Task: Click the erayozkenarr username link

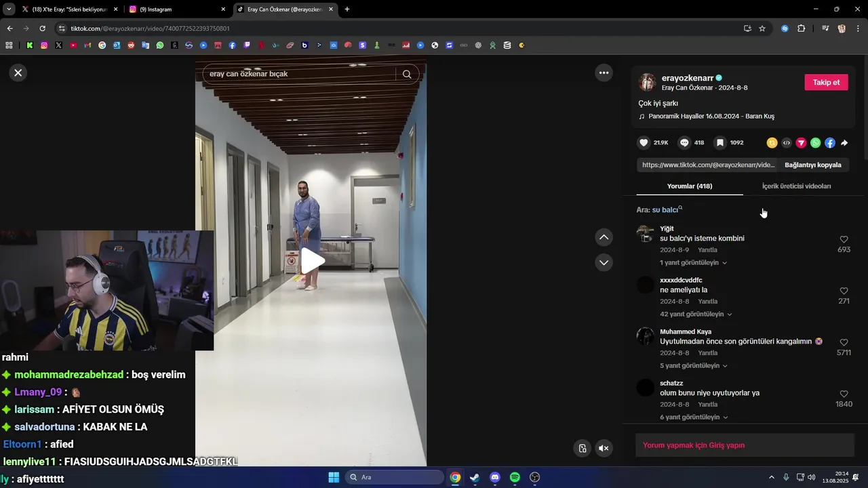Action: tap(687, 78)
